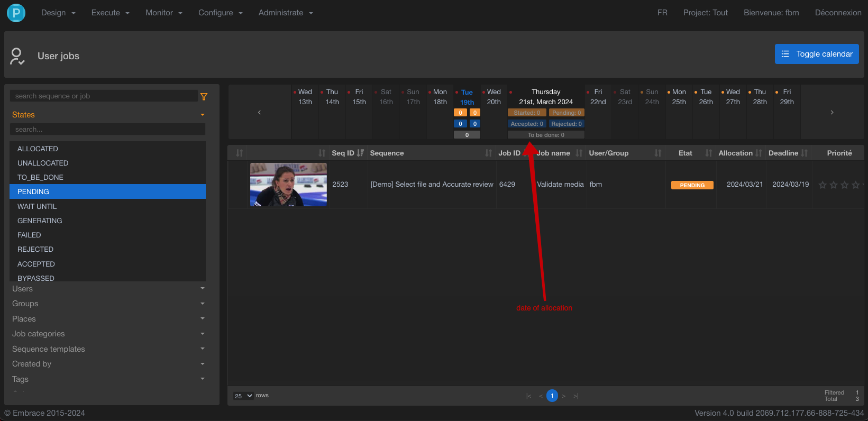Go to next calendar period arrow
This screenshot has width=868, height=421.
pos(832,112)
